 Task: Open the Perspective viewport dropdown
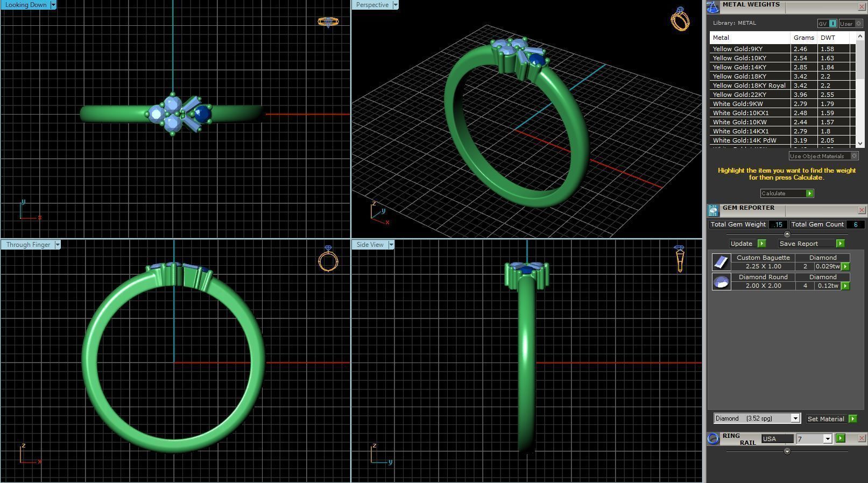pos(396,5)
